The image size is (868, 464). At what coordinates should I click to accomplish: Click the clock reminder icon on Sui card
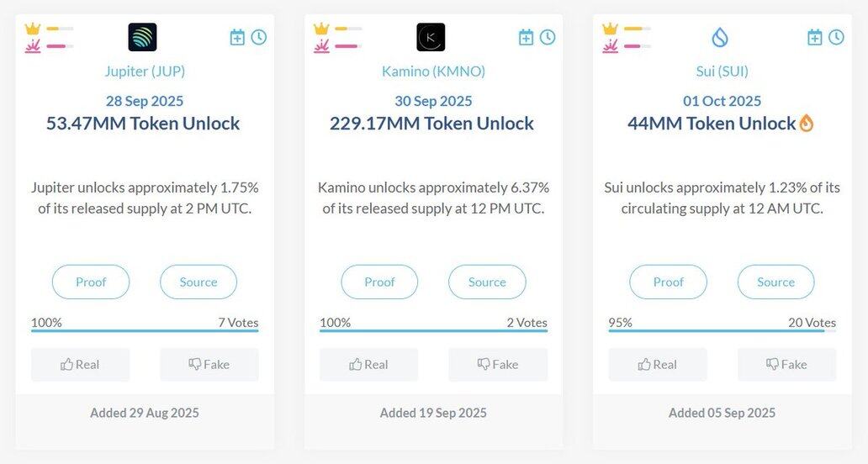tap(836, 37)
